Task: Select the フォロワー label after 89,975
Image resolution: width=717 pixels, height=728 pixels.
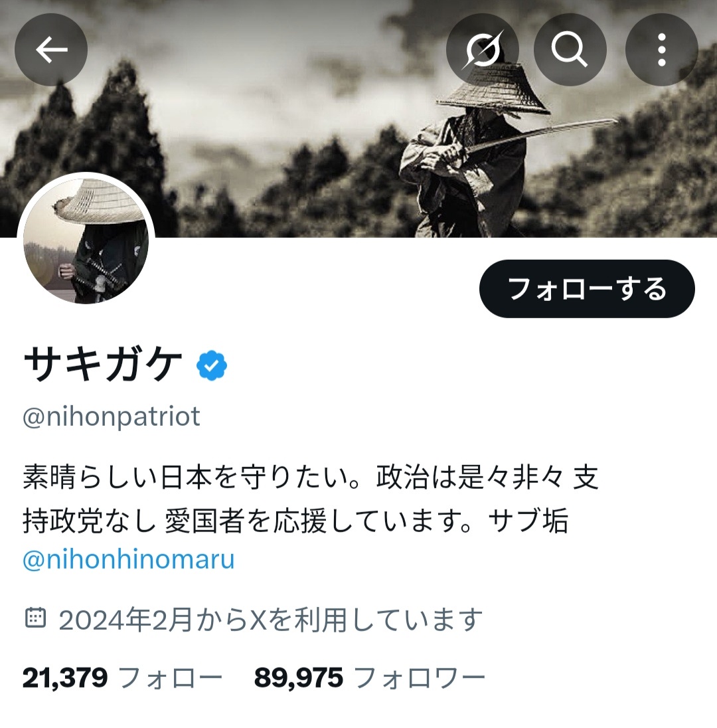Action: [420, 678]
